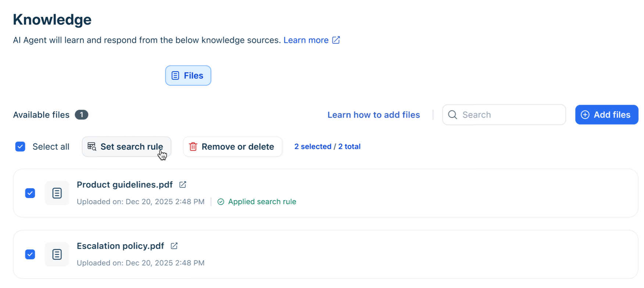Open Learn how to add files link
Viewport: 644px width, 288px height.
click(373, 115)
